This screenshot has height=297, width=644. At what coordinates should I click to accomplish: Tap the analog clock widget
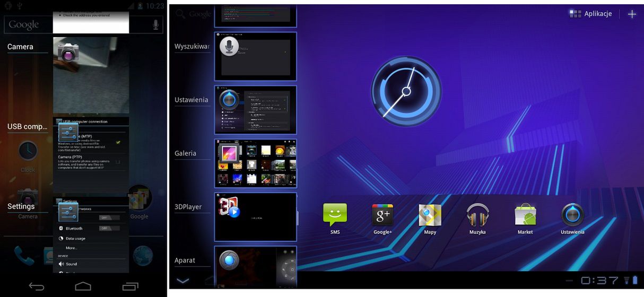click(x=406, y=92)
